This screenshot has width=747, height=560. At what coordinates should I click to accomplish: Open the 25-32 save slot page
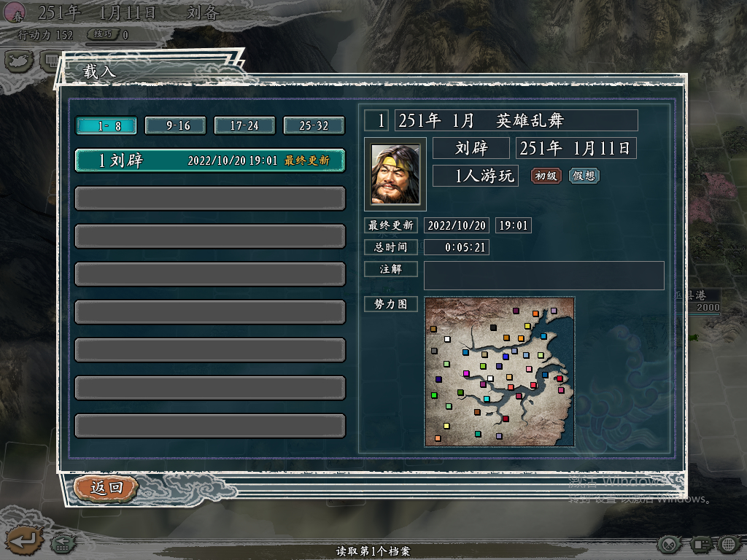click(314, 125)
